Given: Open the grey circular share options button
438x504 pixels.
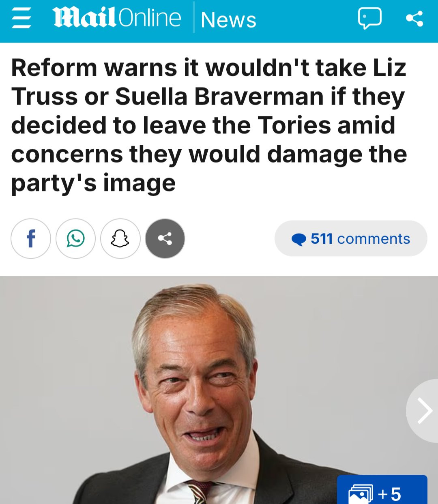Looking at the screenshot, I should (x=165, y=238).
